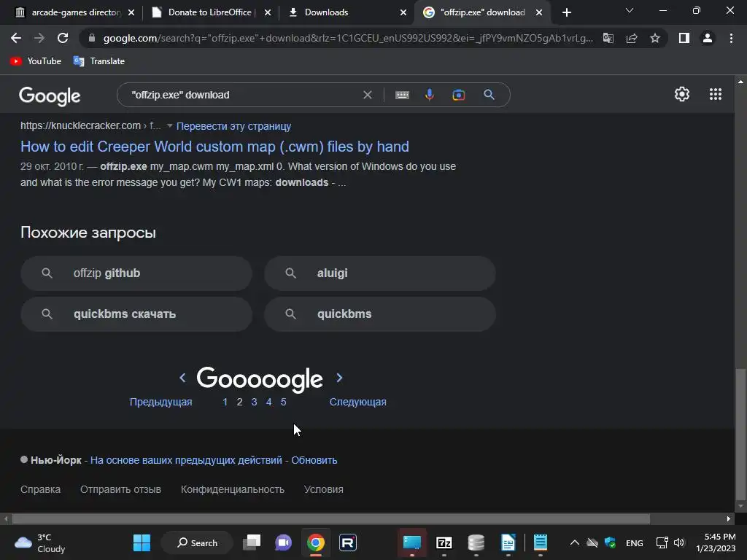The width and height of the screenshot is (747, 560).
Task: Submit search with magnifier icon
Action: point(489,95)
